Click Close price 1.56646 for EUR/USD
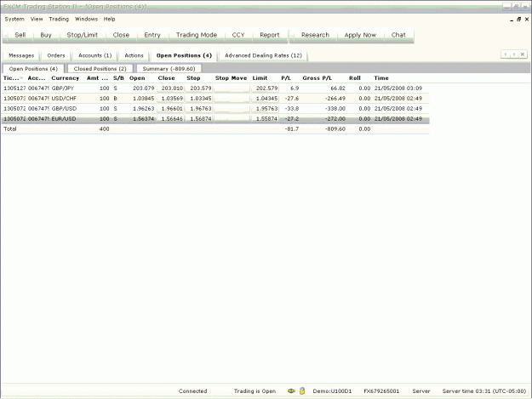The image size is (532, 399). (x=170, y=118)
